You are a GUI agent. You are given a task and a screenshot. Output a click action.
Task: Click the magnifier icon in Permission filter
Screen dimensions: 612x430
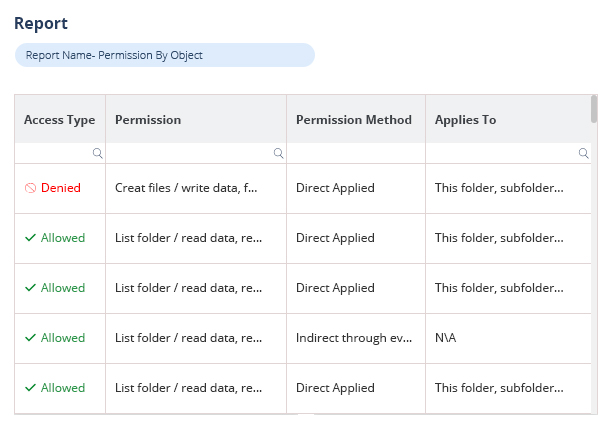click(x=278, y=154)
